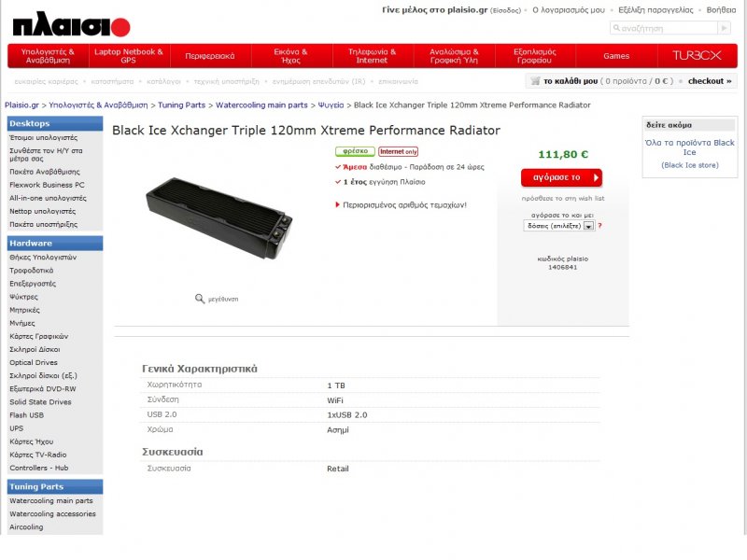The width and height of the screenshot is (747, 560).
Task: Click the 'Desktops' sidebar header
Action: (55, 123)
